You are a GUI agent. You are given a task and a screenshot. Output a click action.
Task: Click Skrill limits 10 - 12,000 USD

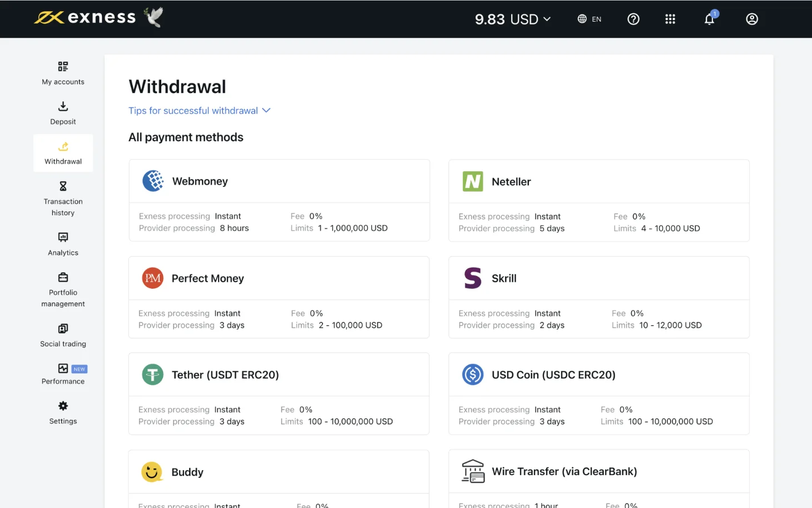click(657, 325)
